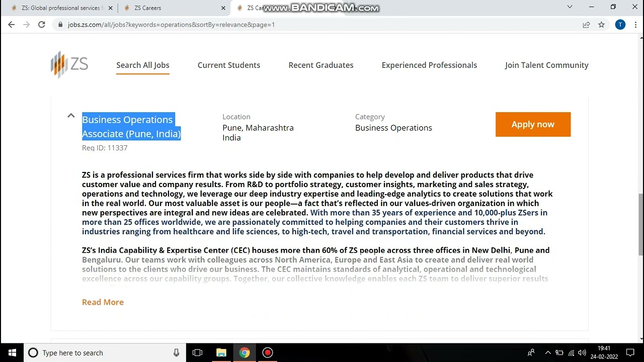This screenshot has width=644, height=362.
Task: Click the Pune, Maharashtra location text
Action: click(x=258, y=128)
